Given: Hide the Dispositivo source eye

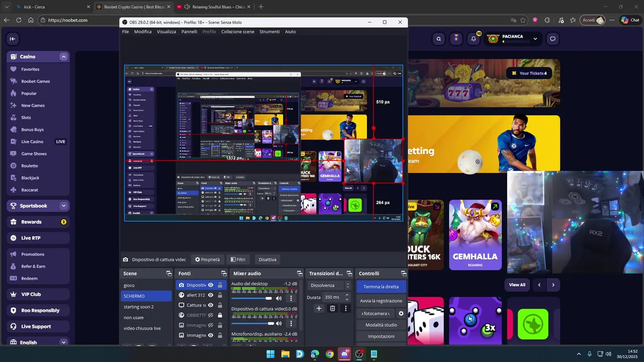Looking at the screenshot, I should click(x=210, y=285).
